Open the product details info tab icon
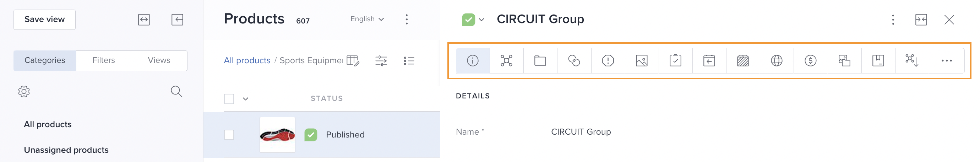 pyautogui.click(x=473, y=60)
